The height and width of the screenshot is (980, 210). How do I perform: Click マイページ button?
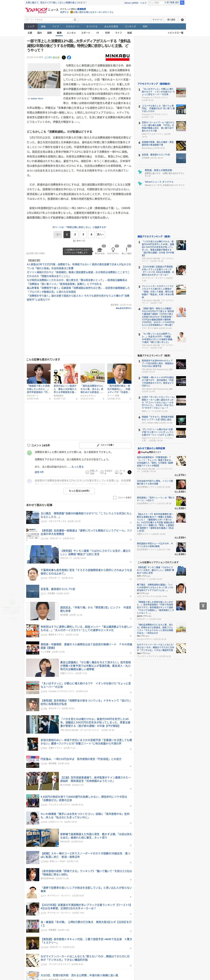click(x=157, y=19)
